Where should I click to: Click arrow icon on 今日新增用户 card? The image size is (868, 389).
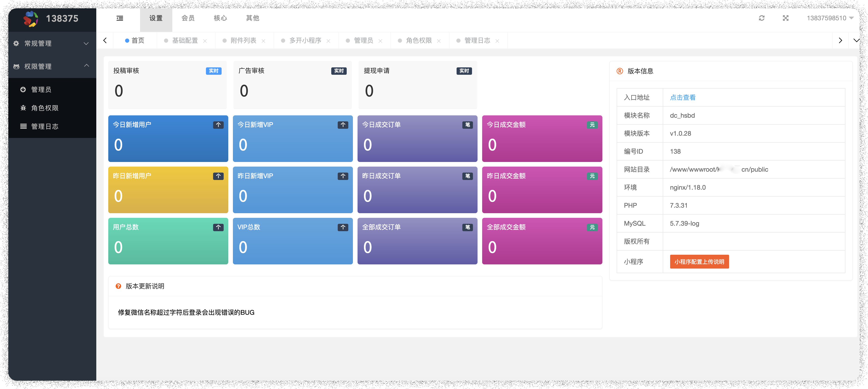(218, 125)
